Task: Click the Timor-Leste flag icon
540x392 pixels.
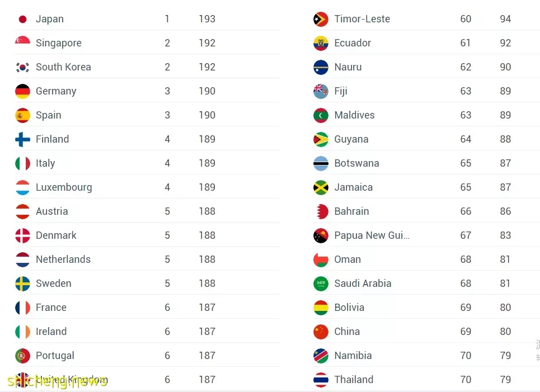Action: pos(321,19)
